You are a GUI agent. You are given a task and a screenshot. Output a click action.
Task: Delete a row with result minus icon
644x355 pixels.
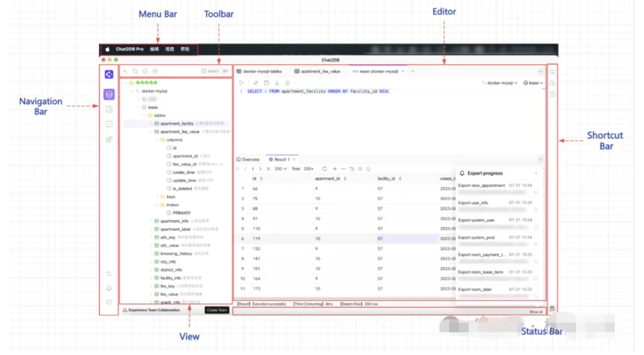[x=343, y=169]
